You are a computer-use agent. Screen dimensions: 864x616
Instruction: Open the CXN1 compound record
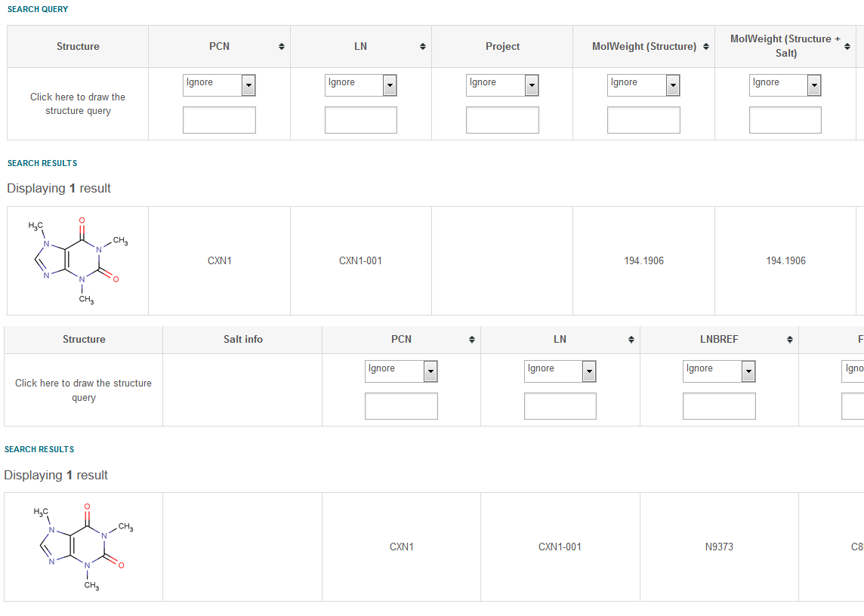[219, 260]
